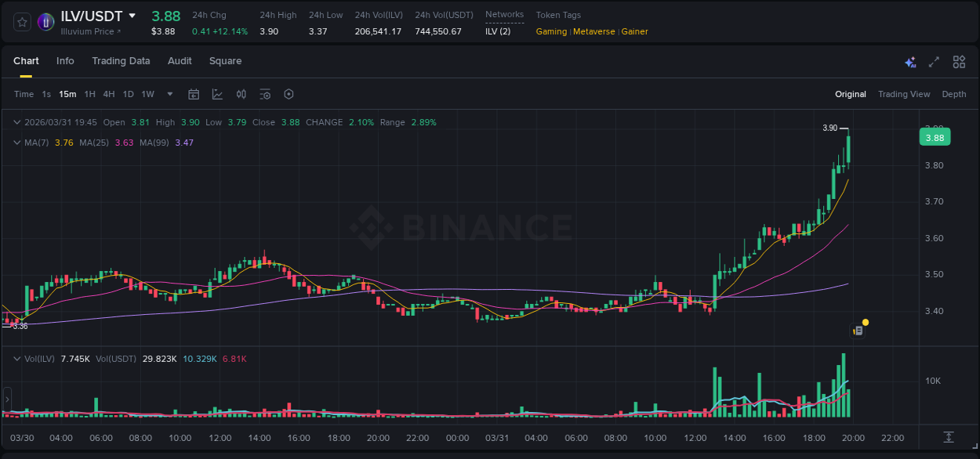Launch the Binance AI assistant icon
Screen dimensions: 980x459
[x=910, y=62]
